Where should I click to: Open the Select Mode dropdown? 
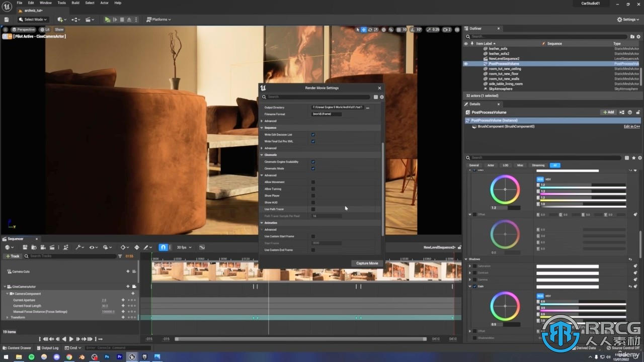(x=34, y=20)
